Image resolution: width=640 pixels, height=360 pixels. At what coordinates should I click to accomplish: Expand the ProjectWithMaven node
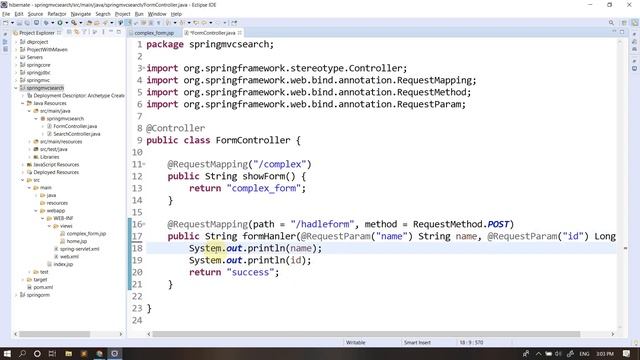tap(16, 50)
